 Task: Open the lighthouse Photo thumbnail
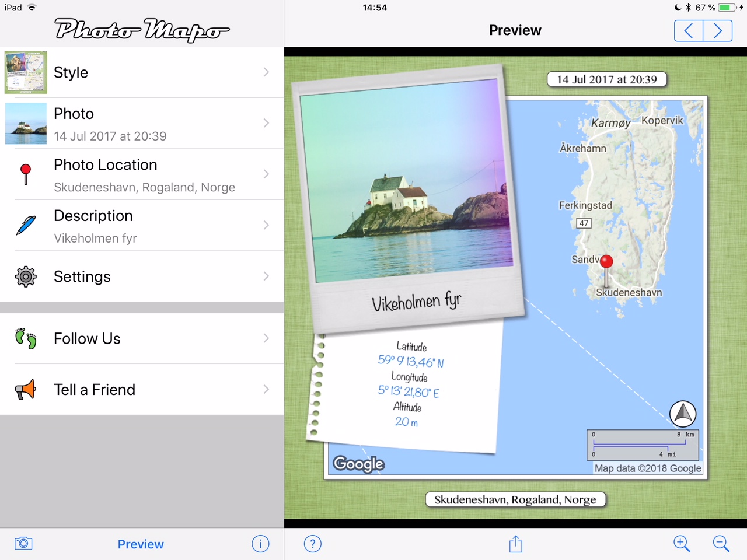(26, 124)
